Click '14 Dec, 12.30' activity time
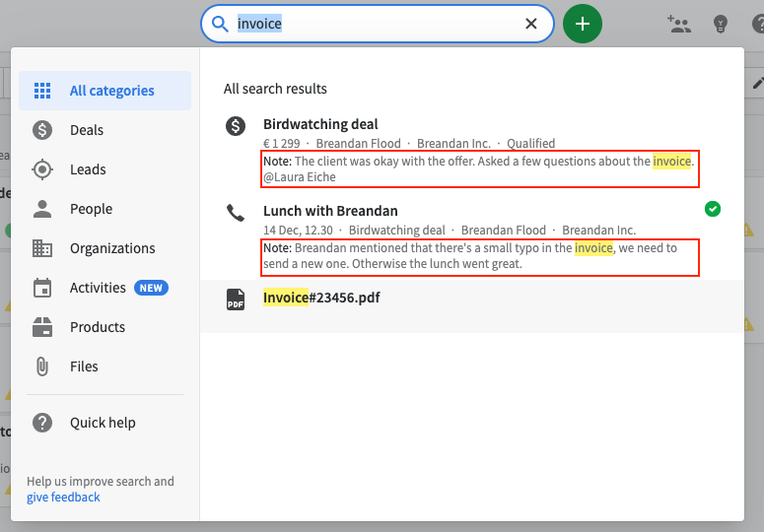The width and height of the screenshot is (764, 532). point(298,230)
